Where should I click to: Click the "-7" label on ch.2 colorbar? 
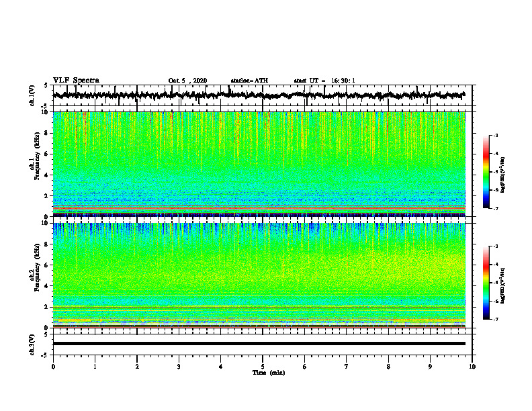pyautogui.click(x=496, y=319)
